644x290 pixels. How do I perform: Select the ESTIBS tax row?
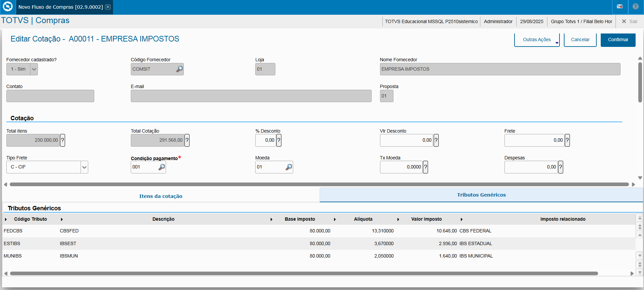coord(319,244)
